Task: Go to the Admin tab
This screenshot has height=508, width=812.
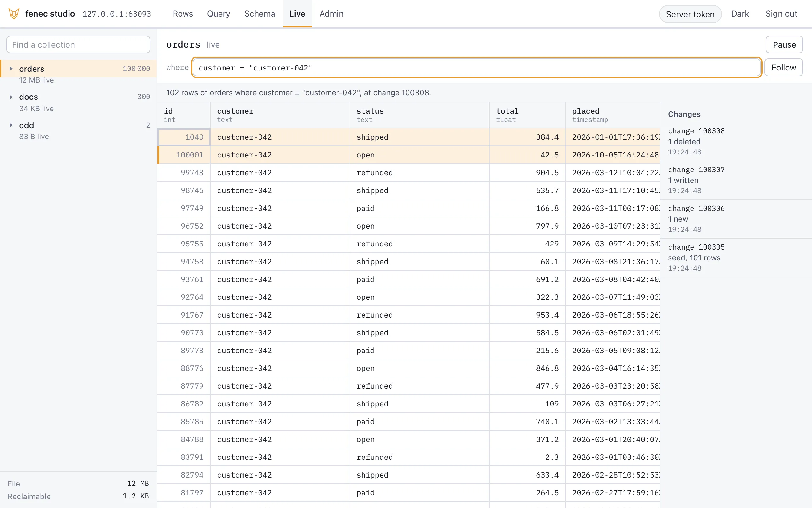Action: [x=331, y=14]
